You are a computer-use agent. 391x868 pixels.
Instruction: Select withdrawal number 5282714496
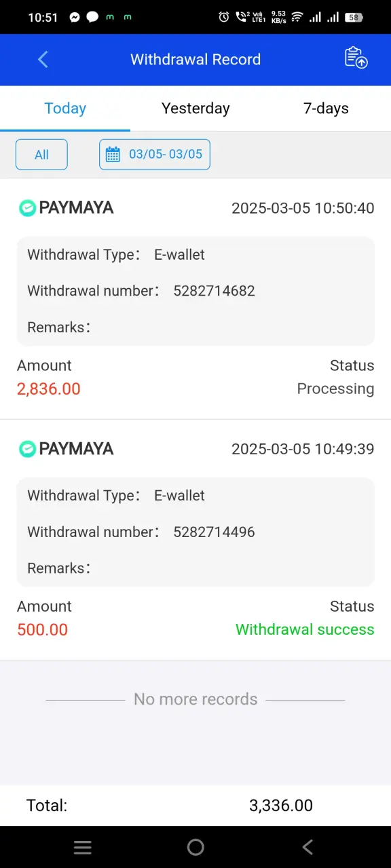pyautogui.click(x=214, y=532)
